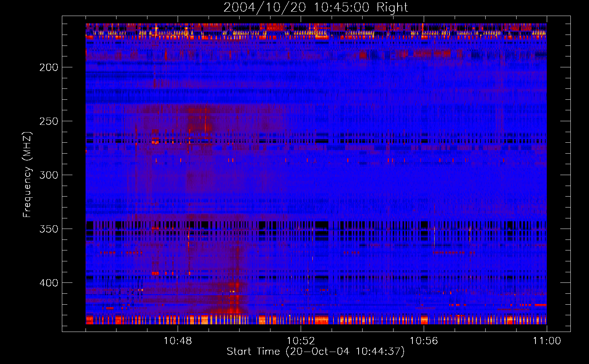589x364 pixels.
Task: Click the 10:52 time tick label
Action: click(x=301, y=341)
